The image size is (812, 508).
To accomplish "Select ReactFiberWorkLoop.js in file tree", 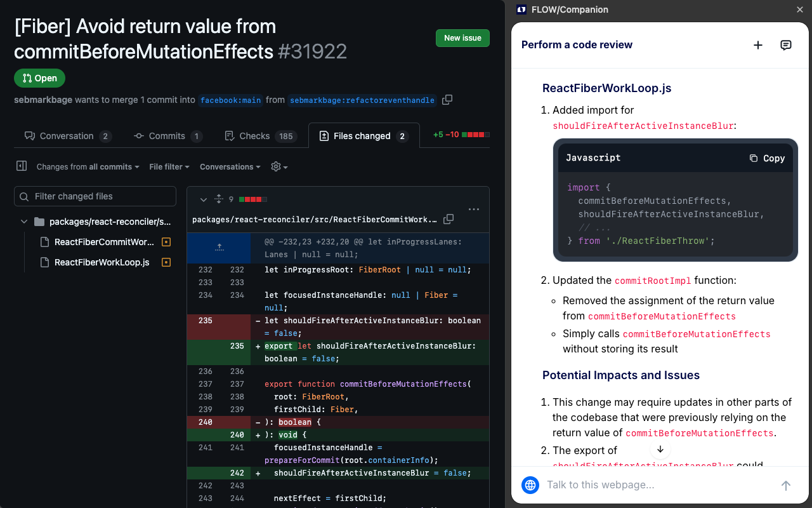I will coord(102,262).
